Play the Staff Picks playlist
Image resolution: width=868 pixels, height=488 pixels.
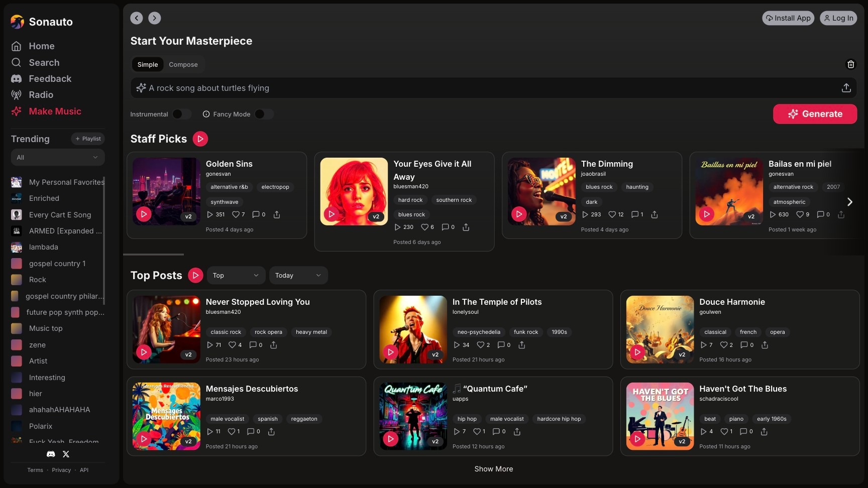click(x=200, y=139)
